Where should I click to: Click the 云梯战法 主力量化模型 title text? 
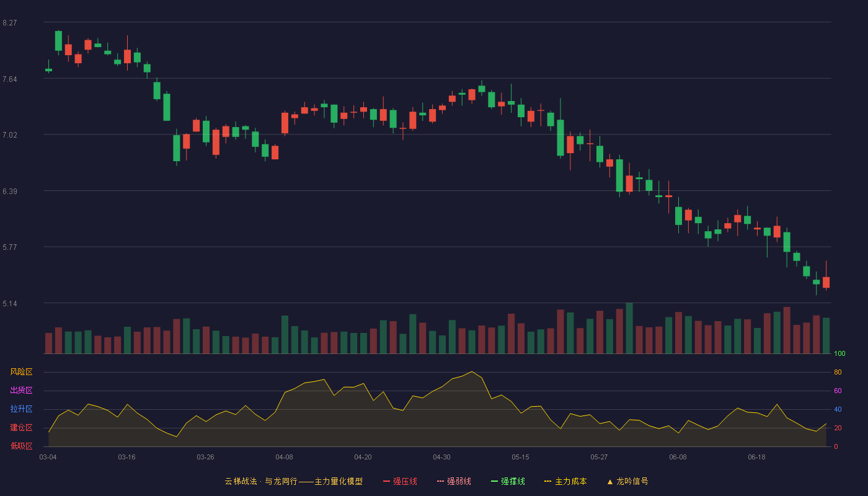(294, 481)
